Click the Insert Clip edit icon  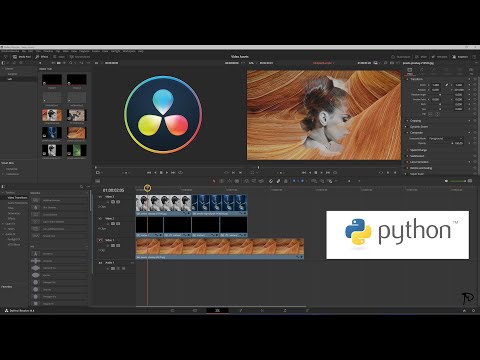pos(246,181)
